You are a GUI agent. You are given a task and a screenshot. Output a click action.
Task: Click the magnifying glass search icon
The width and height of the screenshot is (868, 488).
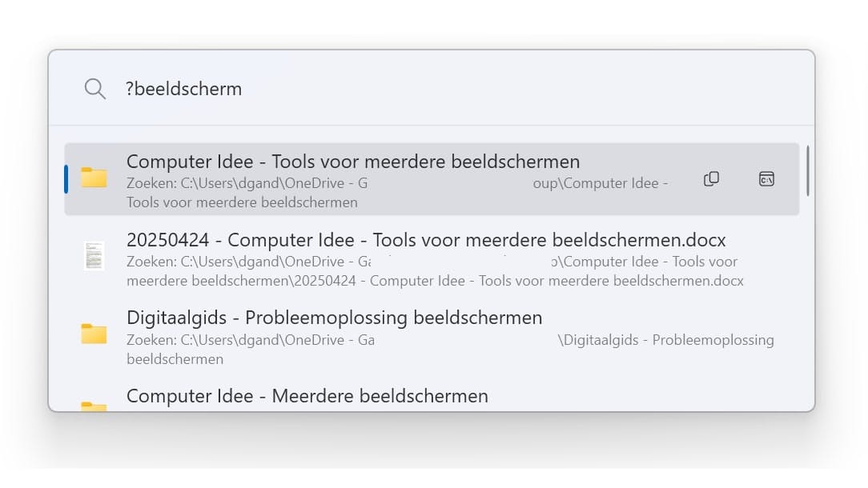(94, 88)
